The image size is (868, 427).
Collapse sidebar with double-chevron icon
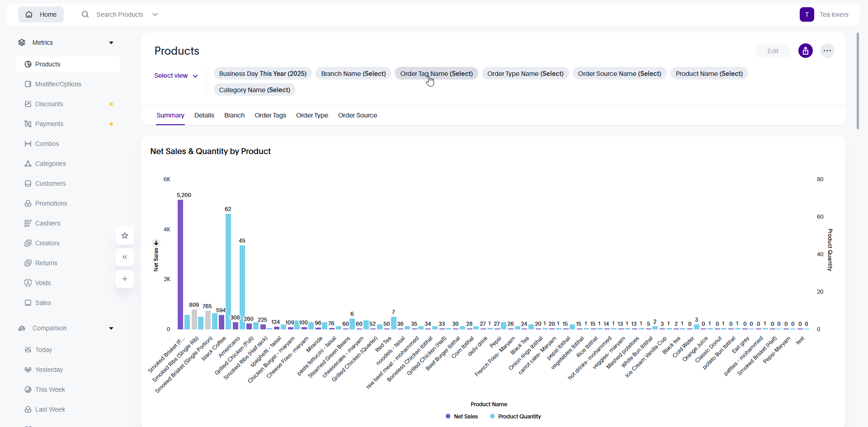[125, 257]
